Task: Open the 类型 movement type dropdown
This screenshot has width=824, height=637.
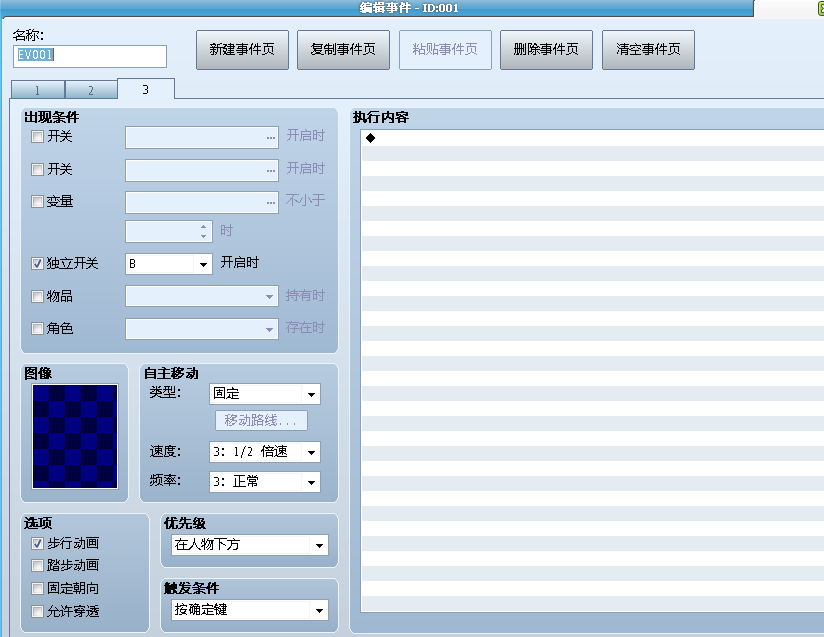Action: pos(264,394)
